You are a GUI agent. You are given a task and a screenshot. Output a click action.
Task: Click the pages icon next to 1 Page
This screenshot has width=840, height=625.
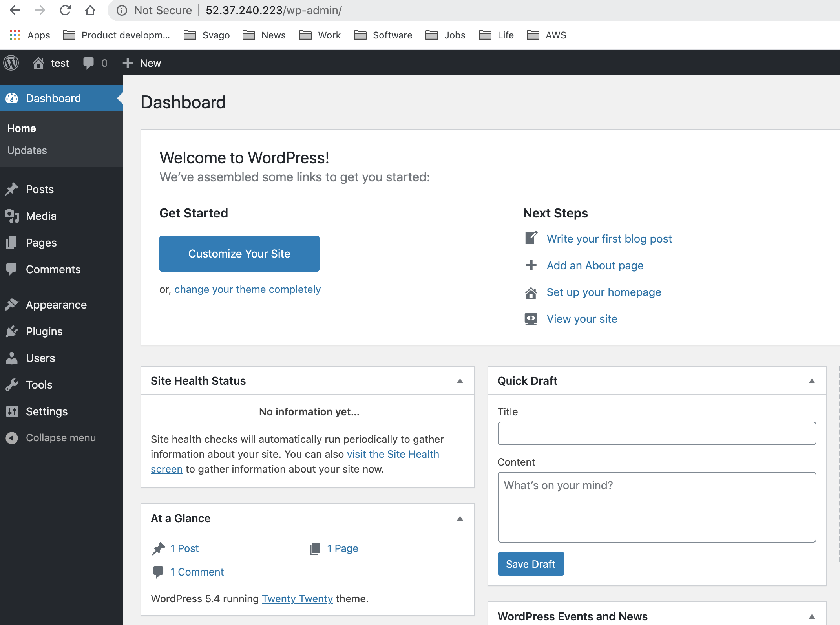coord(315,548)
